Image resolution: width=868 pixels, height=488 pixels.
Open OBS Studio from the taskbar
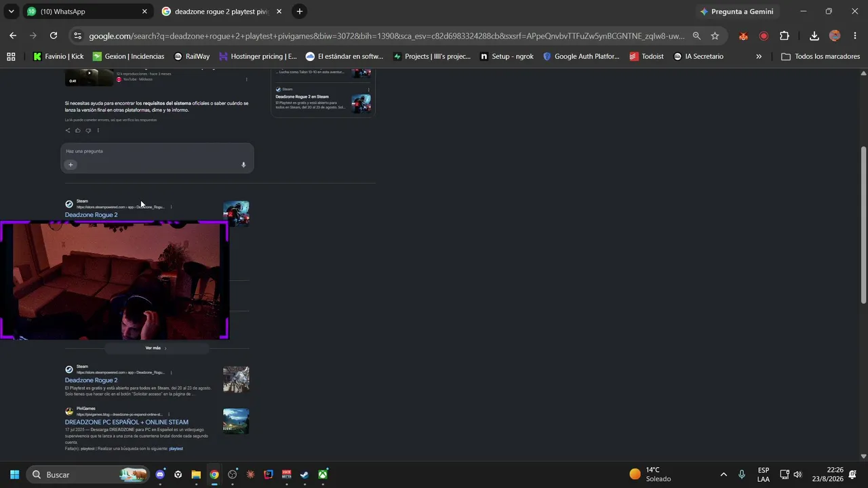[x=233, y=474]
